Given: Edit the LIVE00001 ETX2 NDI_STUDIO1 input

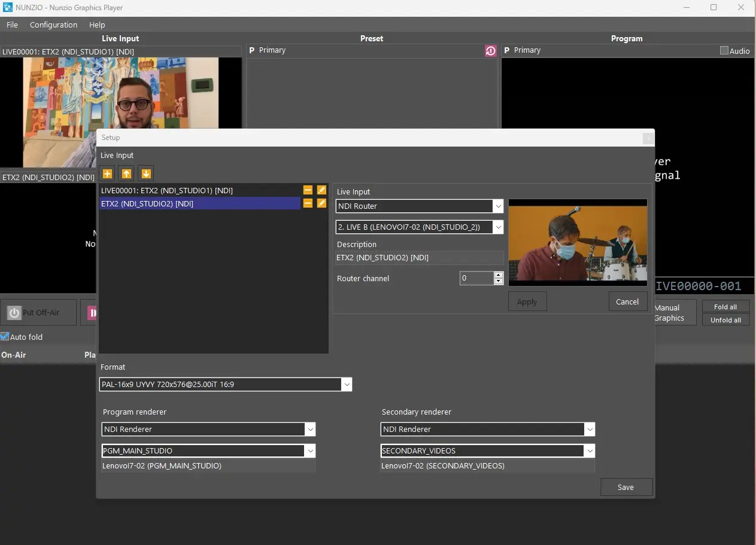Looking at the screenshot, I should click(x=321, y=190).
